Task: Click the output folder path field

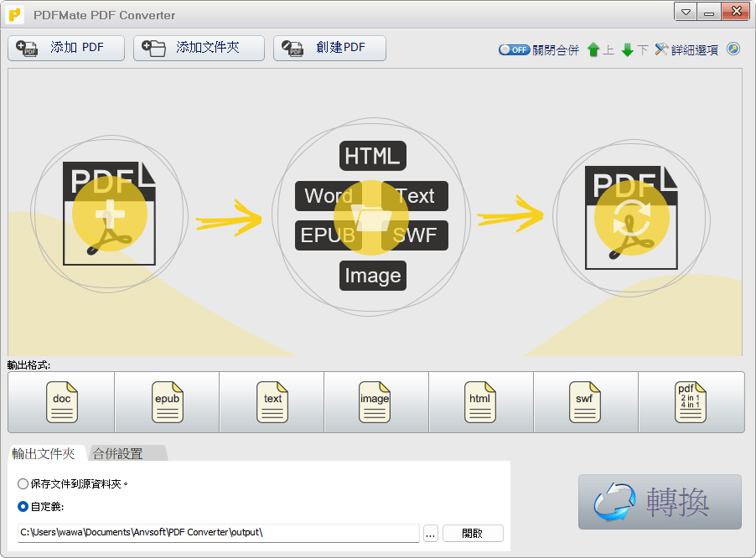Action: pos(219,533)
